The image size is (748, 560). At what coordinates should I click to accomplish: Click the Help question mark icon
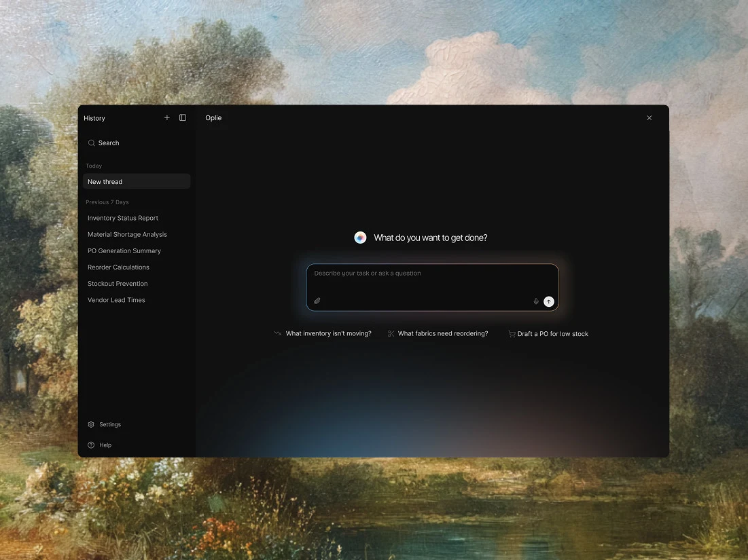[x=91, y=445]
